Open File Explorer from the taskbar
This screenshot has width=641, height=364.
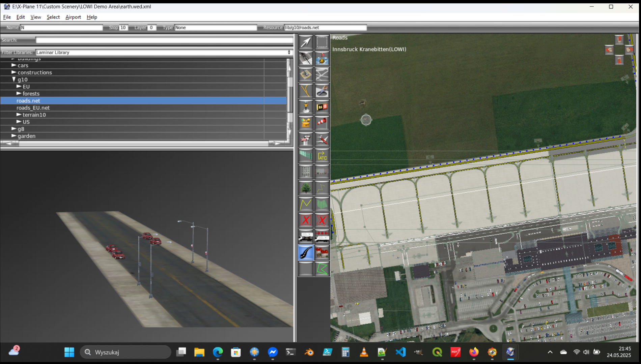click(x=199, y=352)
